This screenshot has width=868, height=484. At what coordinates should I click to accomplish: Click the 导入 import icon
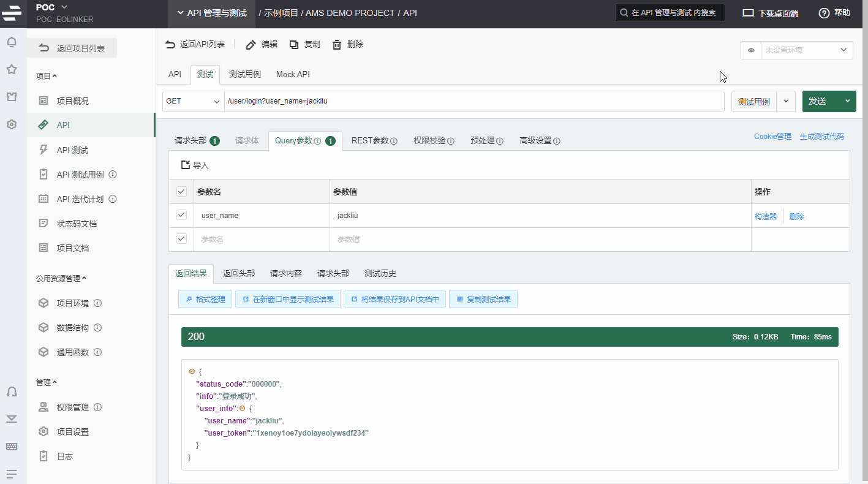(x=185, y=165)
